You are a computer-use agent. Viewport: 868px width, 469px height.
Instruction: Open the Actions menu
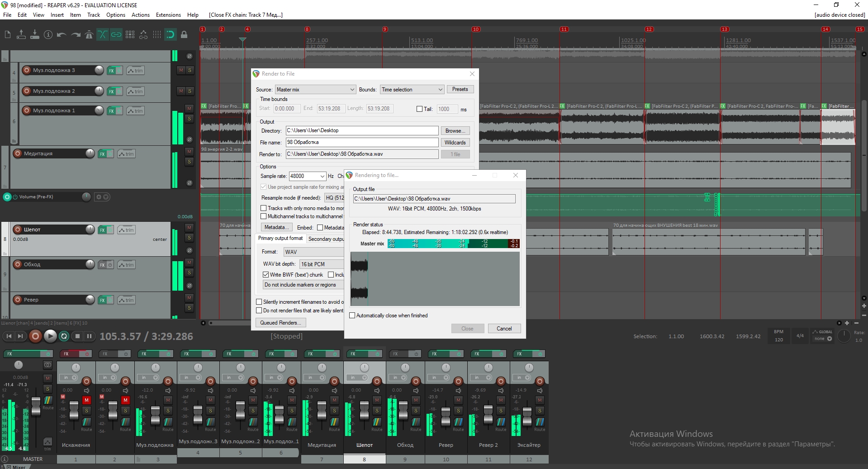[x=140, y=14]
